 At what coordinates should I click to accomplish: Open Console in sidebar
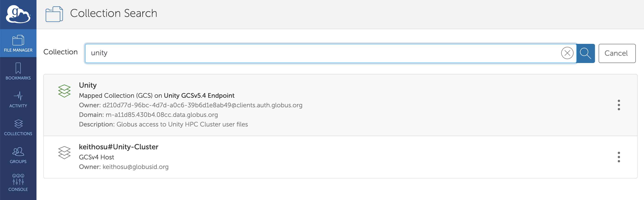click(18, 183)
